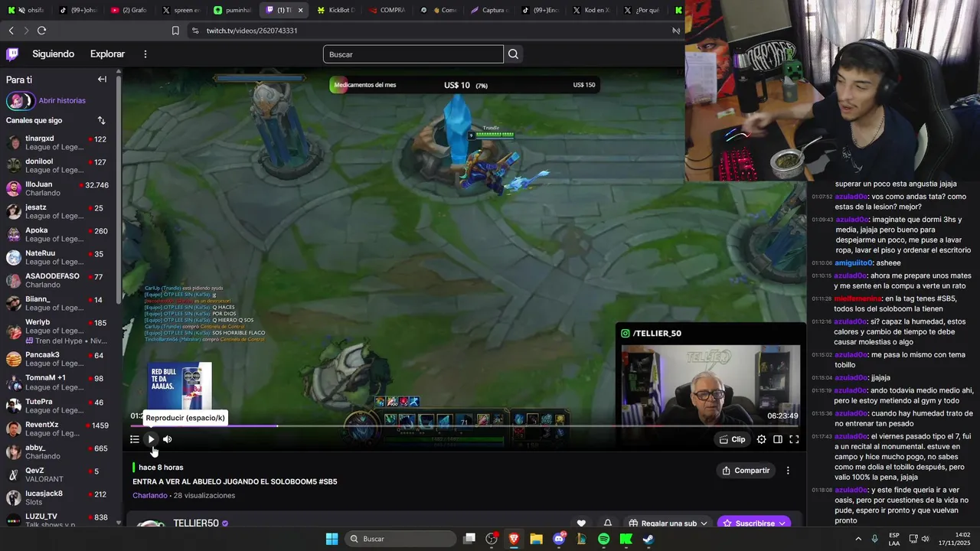Screen dimensions: 980x551
Task: Reload the page in the browser
Action: pos(41,31)
